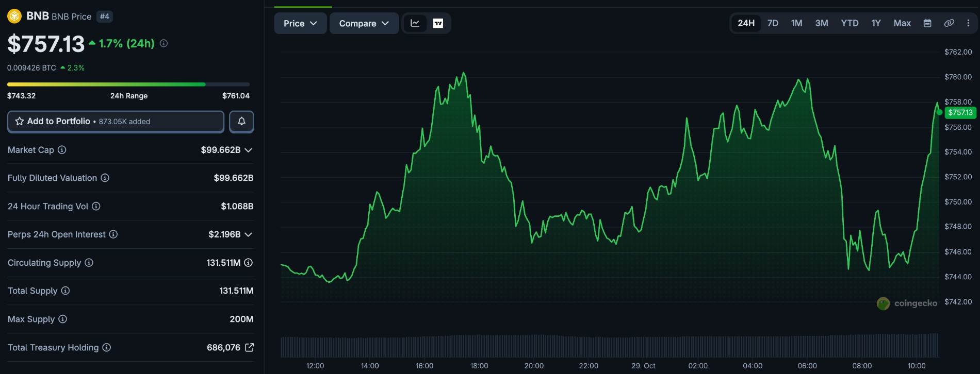Click the 0.009426 BTC price text
Image resolution: width=980 pixels, height=374 pixels.
point(31,67)
